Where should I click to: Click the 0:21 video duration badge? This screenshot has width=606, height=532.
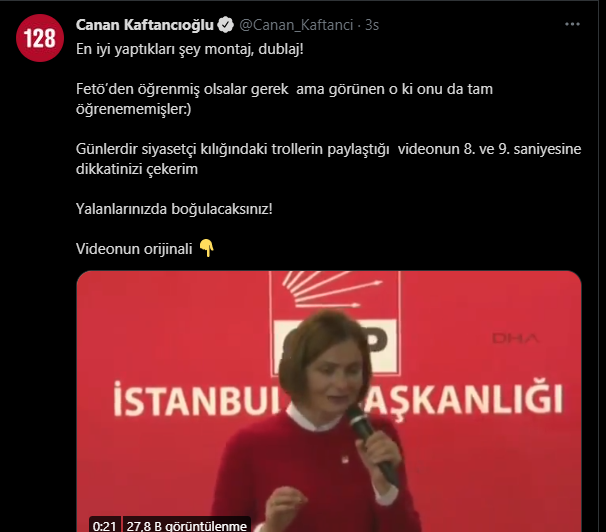[x=104, y=525]
